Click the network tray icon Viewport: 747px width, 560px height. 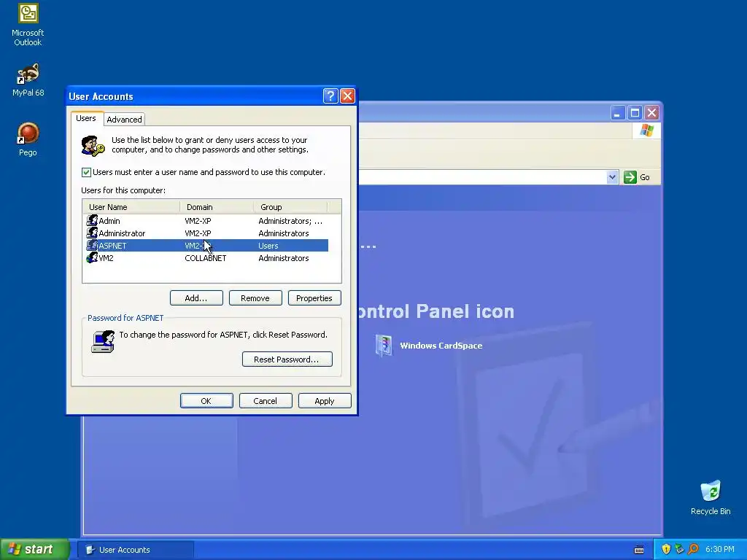pyautogui.click(x=679, y=549)
